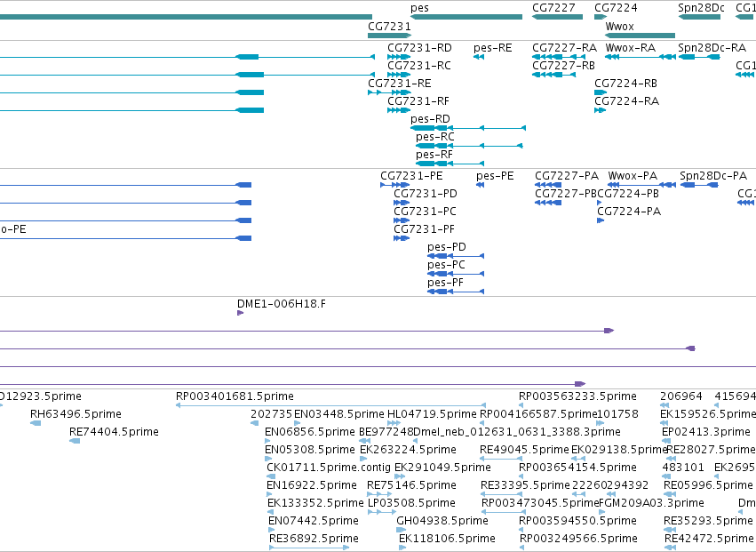The height and width of the screenshot is (552, 756).
Task: Pick the pes-PF protein label
Action: point(445,284)
